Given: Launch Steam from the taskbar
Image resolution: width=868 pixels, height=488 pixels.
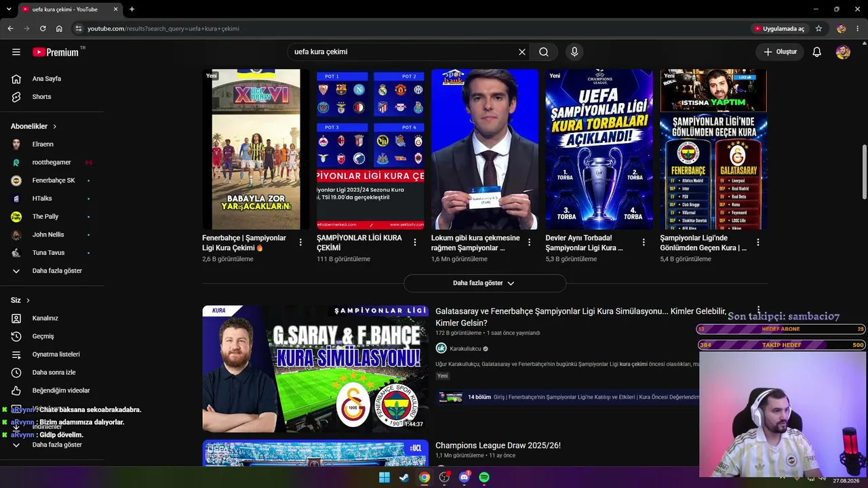Looking at the screenshot, I should pyautogui.click(x=404, y=477).
